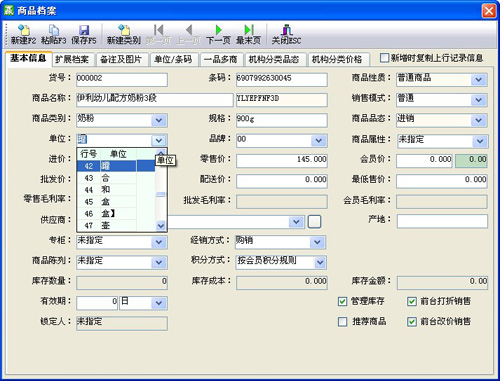
Task: Go to first page 第一页
Action: (158, 35)
